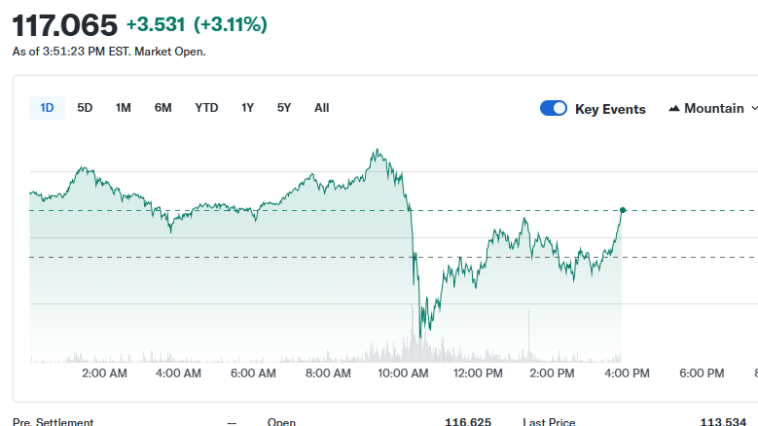Click the 4:00 PM time axis label
The image size is (758, 426).
tap(627, 373)
